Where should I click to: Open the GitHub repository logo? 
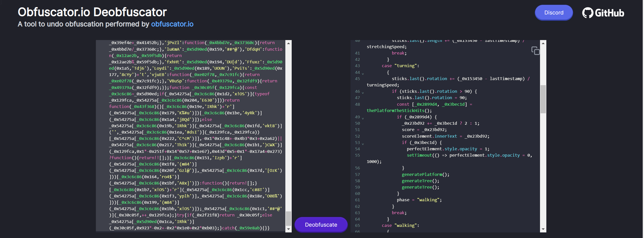click(x=603, y=13)
